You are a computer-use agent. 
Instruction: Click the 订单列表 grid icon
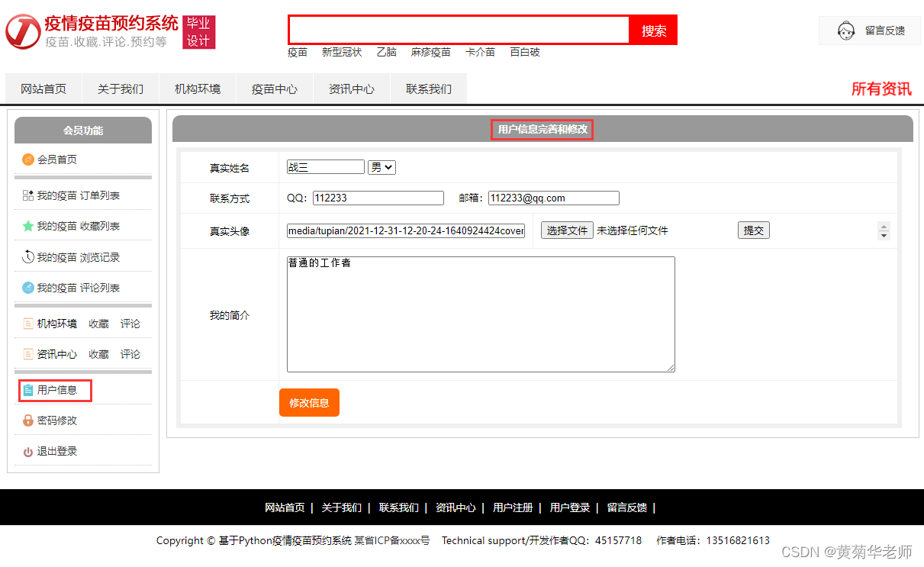[x=28, y=195]
